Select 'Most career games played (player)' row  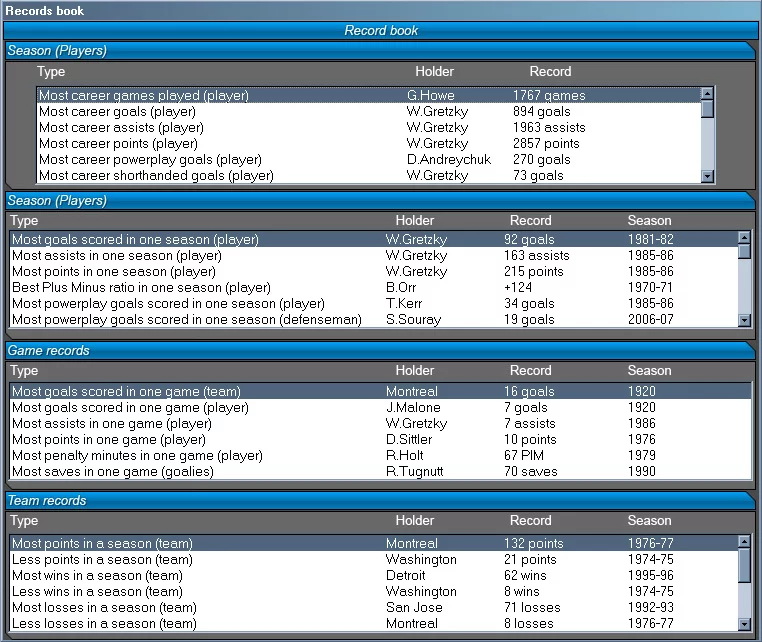[x=369, y=95]
